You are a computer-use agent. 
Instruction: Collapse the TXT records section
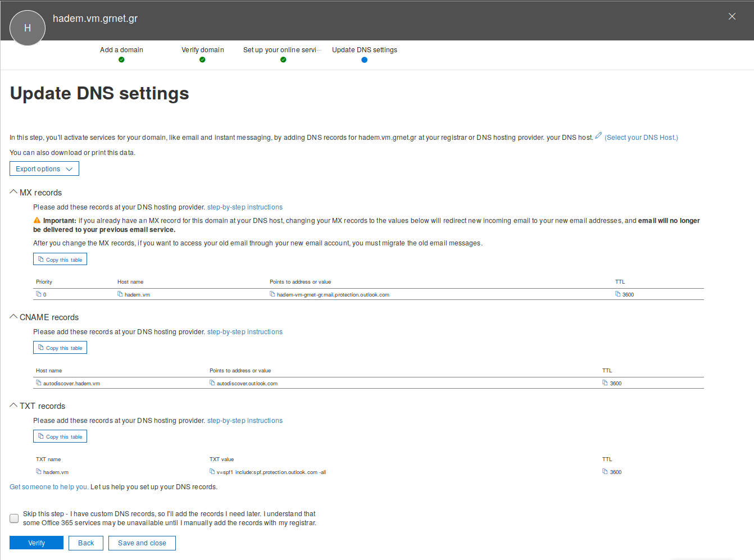point(13,406)
